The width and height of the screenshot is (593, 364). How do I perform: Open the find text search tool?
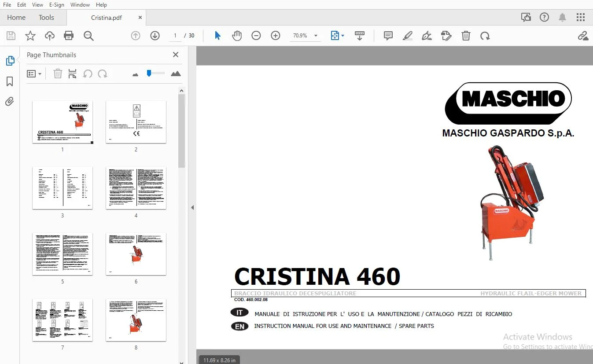click(88, 36)
